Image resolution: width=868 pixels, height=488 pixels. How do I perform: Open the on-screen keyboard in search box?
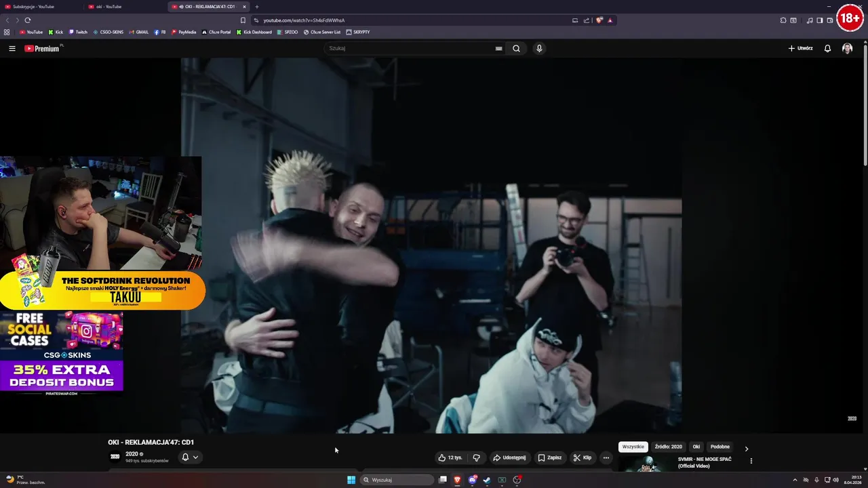click(x=498, y=48)
